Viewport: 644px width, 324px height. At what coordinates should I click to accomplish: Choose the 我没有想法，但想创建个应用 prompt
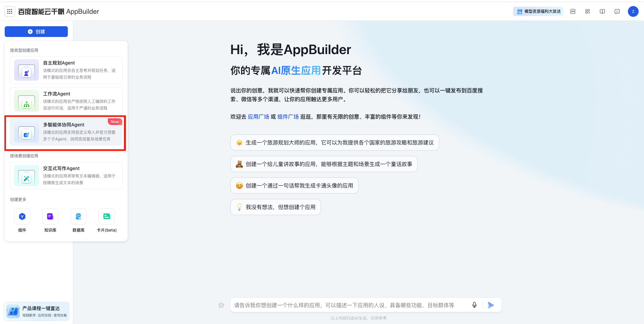276,207
